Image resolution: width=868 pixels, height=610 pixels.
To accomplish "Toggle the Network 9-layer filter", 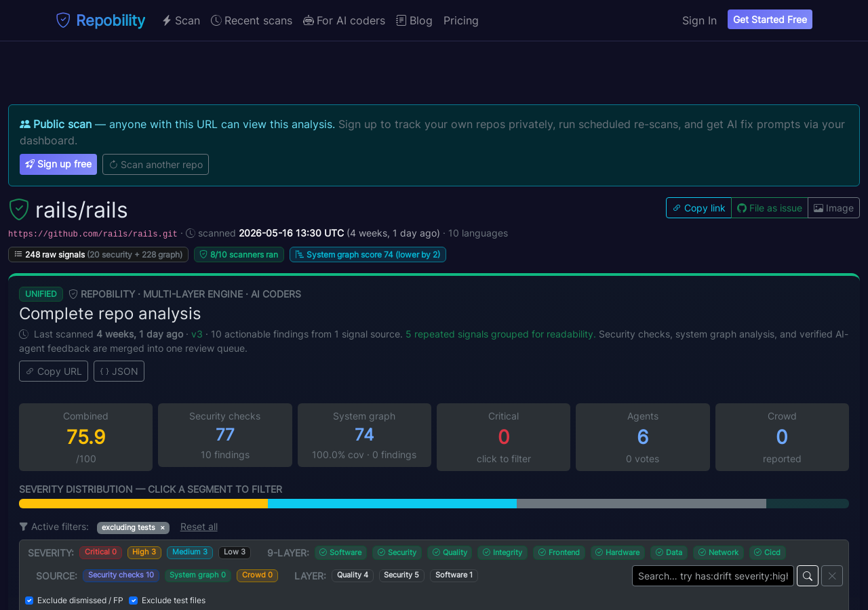I will point(718,552).
